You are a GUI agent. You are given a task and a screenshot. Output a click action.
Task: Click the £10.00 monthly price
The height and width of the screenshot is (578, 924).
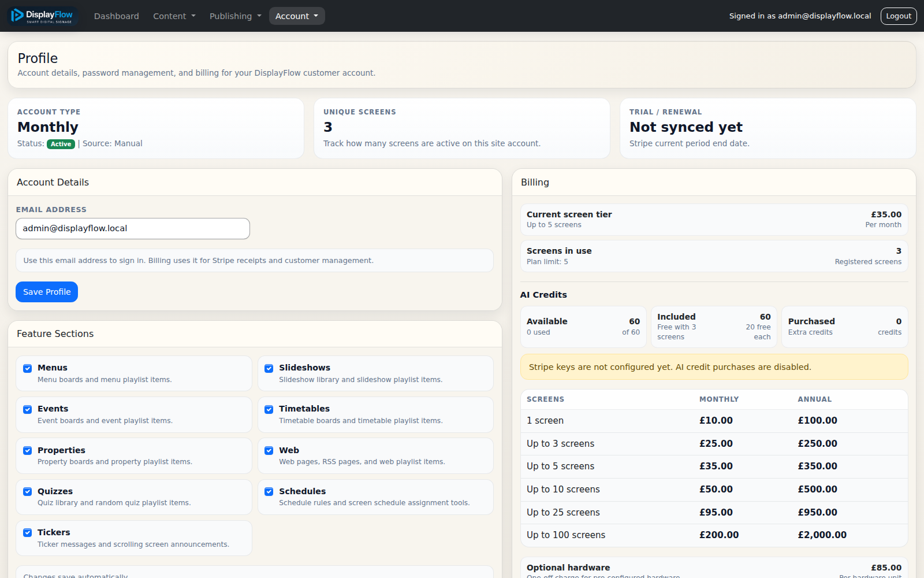[716, 421]
